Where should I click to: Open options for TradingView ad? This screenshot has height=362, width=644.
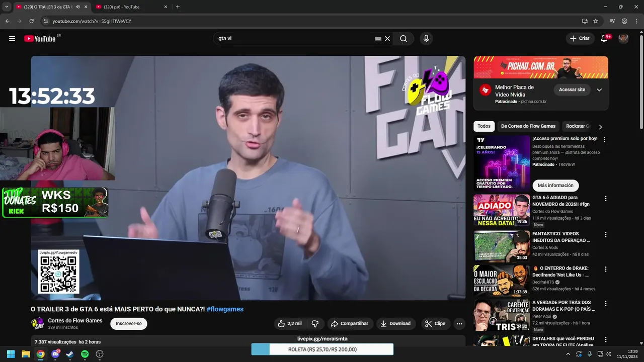[605, 139]
